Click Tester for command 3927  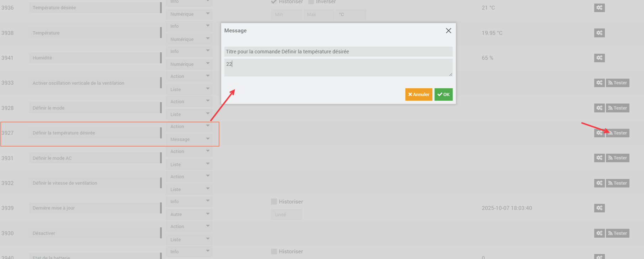[618, 133]
